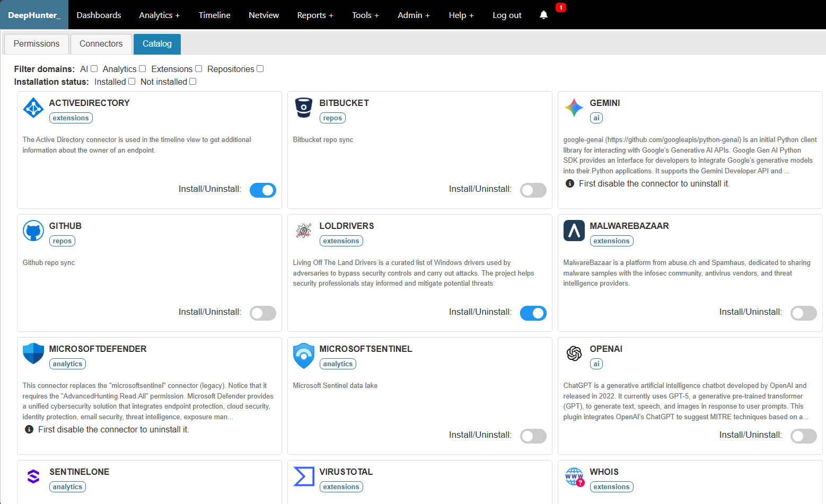
Task: Click the OpenAI logo icon
Action: click(x=574, y=353)
